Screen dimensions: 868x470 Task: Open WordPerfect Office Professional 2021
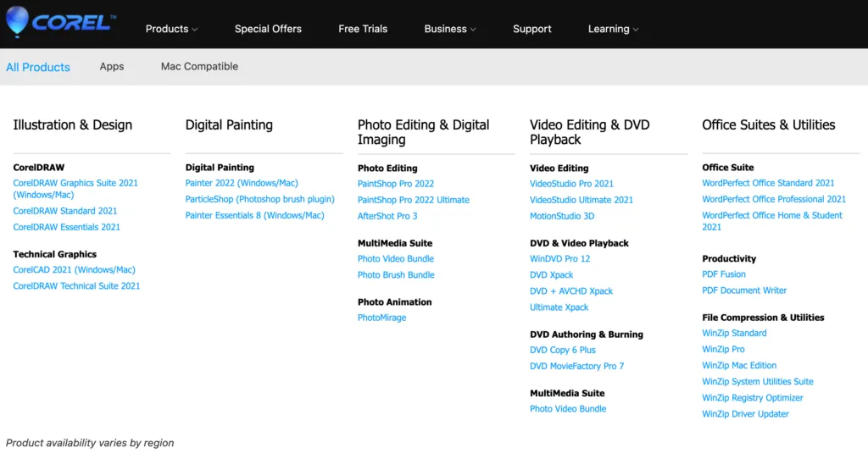click(774, 199)
